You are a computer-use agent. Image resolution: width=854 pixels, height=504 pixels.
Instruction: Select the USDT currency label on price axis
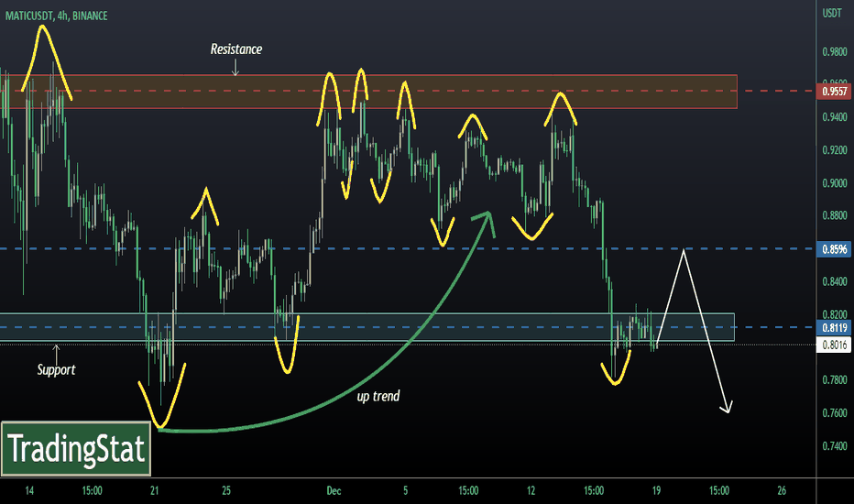[x=832, y=13]
